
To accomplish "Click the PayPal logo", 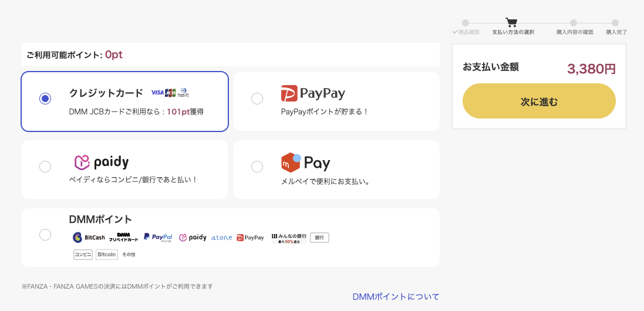I will click(x=158, y=237).
